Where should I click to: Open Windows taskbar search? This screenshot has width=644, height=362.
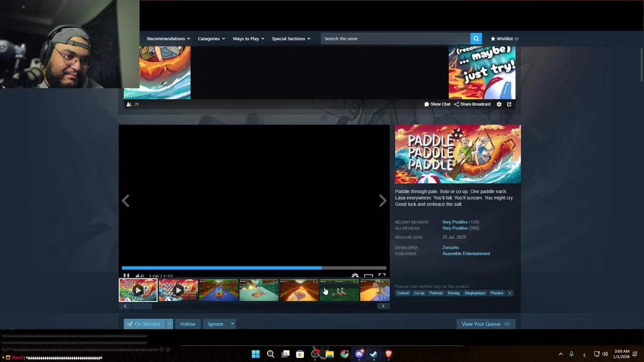click(x=271, y=354)
